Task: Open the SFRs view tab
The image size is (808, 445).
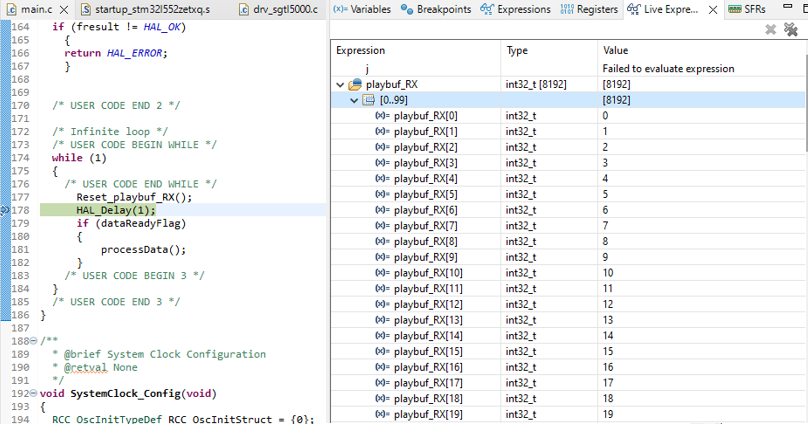Action: point(747,9)
